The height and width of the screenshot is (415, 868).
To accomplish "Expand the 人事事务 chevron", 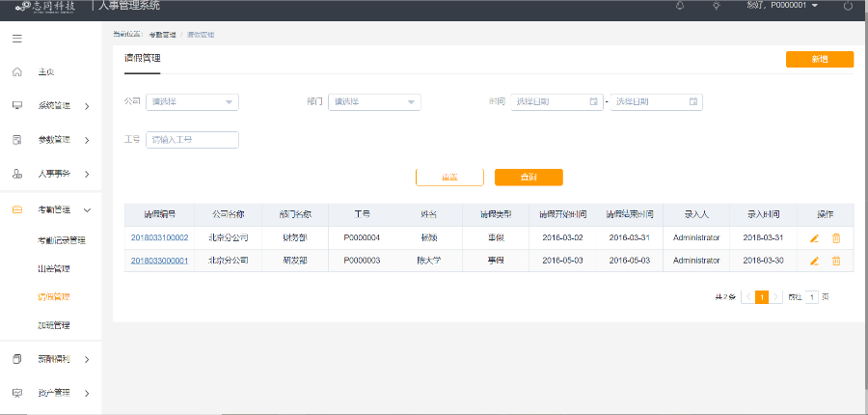I will [87, 175].
